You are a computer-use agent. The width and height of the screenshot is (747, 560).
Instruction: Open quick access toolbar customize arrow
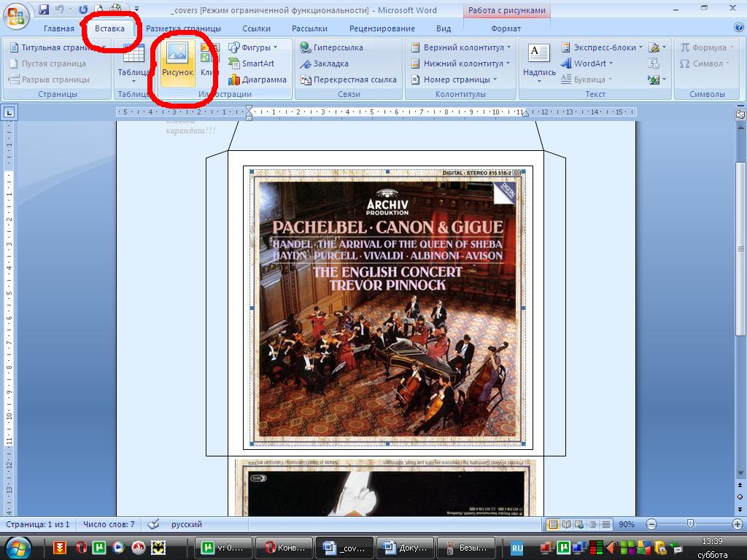click(136, 9)
